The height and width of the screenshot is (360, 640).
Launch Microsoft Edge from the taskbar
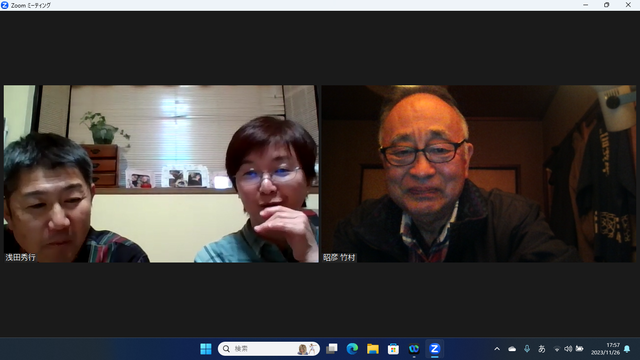[352, 349]
